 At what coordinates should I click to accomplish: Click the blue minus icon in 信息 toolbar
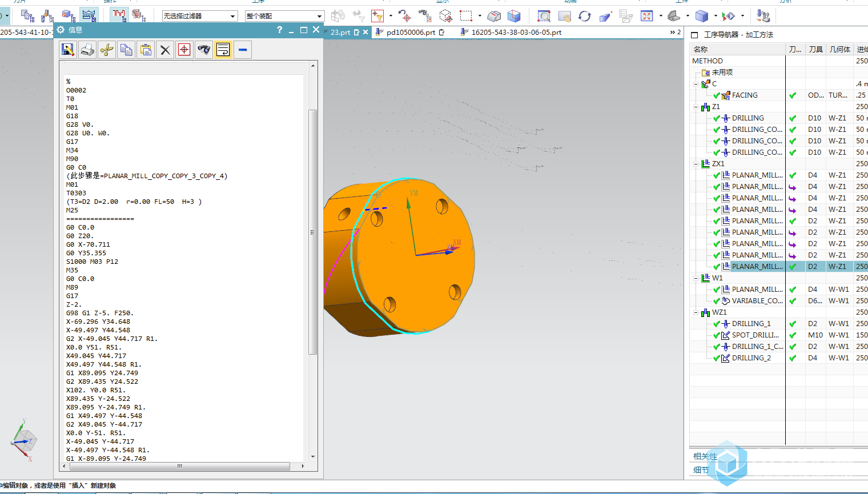[x=243, y=50]
